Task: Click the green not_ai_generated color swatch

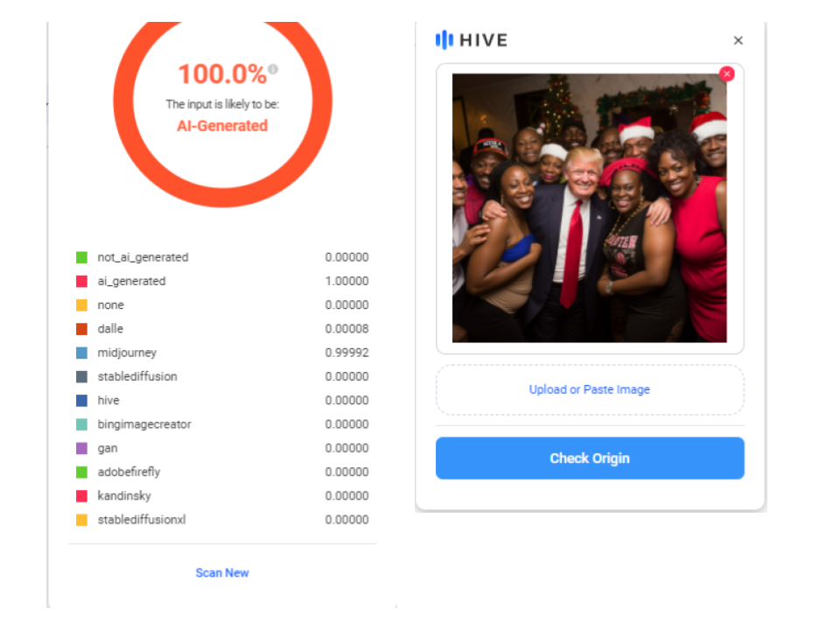Action: pos(82,257)
